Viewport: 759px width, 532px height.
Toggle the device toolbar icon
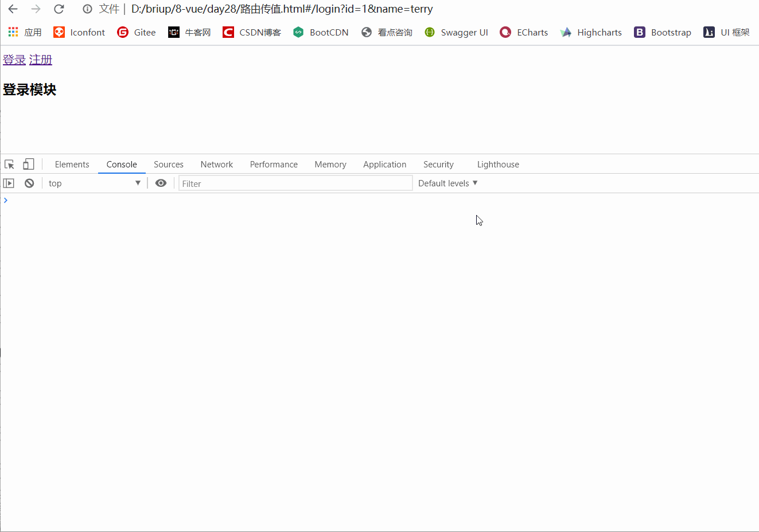click(29, 165)
